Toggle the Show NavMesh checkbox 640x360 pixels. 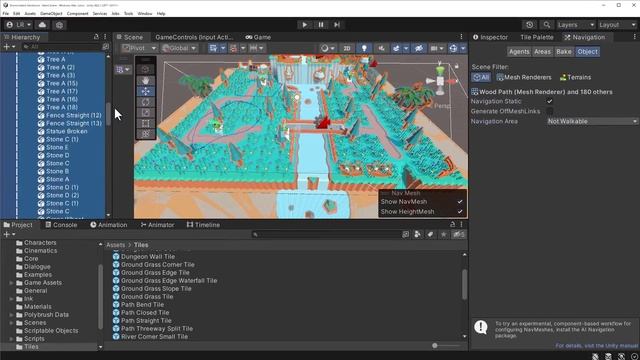pyautogui.click(x=460, y=202)
